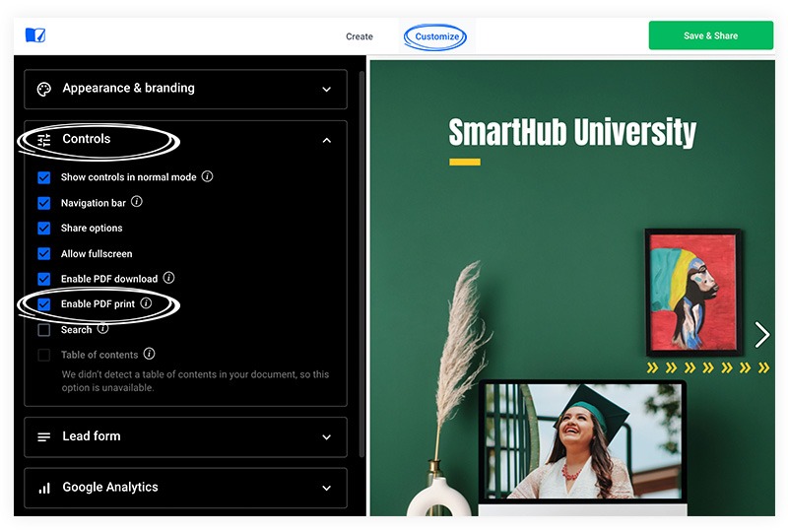Screen dimensions: 788x532
Task: Uncheck Enable PDF download
Action: (44, 279)
